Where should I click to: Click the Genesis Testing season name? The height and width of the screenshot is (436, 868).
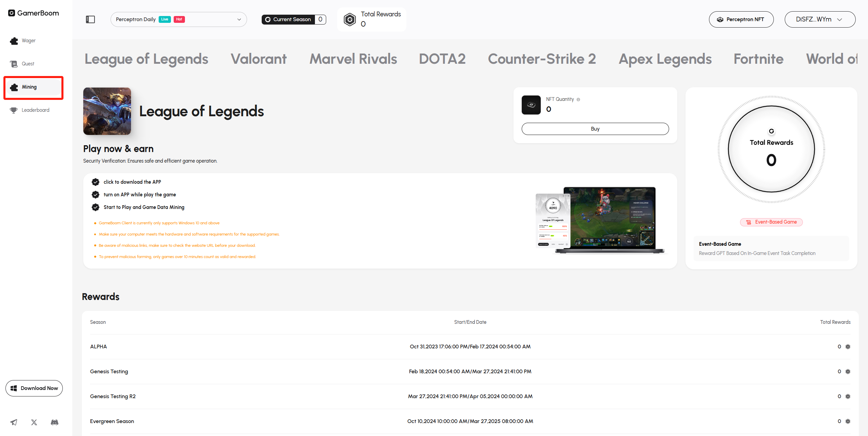[109, 372]
